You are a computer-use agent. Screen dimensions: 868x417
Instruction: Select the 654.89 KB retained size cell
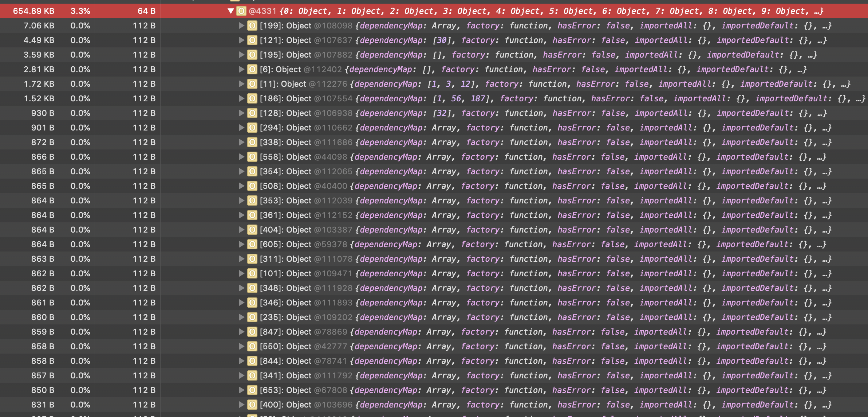pos(33,11)
